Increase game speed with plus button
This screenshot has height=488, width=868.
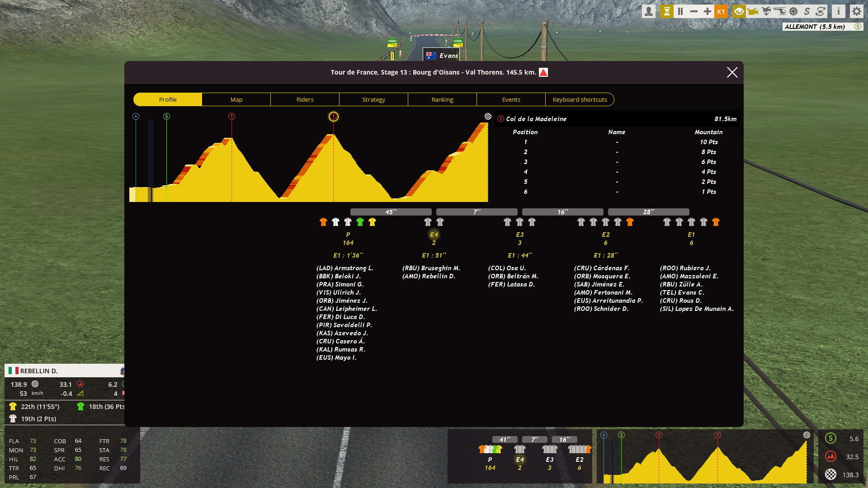(708, 11)
